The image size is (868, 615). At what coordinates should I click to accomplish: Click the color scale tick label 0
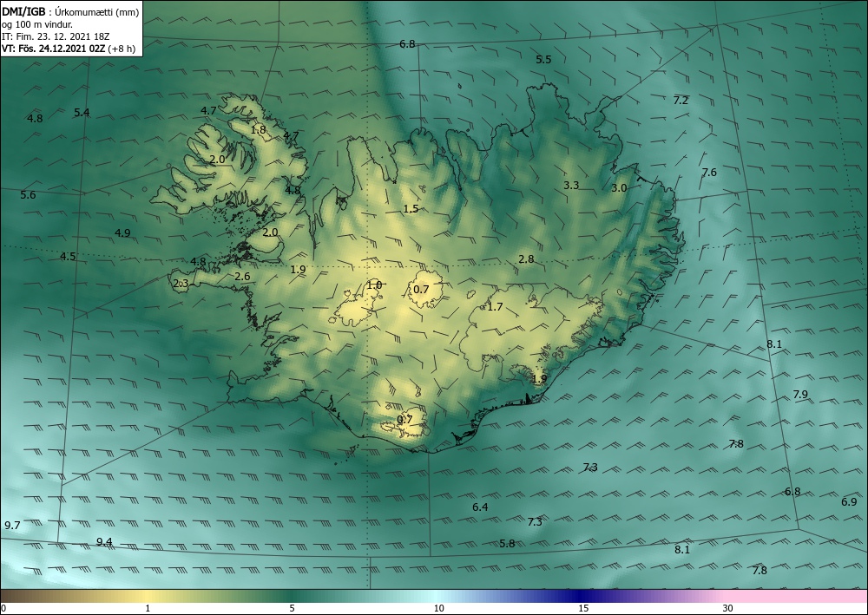click(3, 608)
